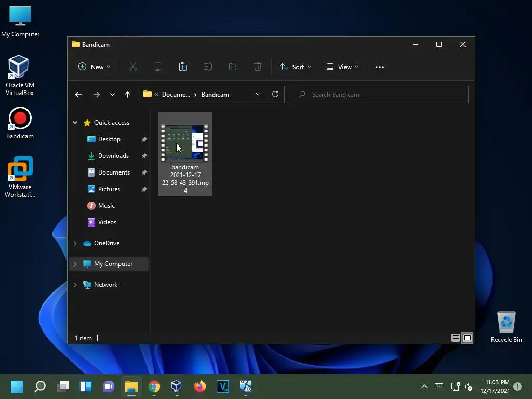The height and width of the screenshot is (399, 532).
Task: Switch to large thumbnails view in status bar
Action: tap(468, 338)
